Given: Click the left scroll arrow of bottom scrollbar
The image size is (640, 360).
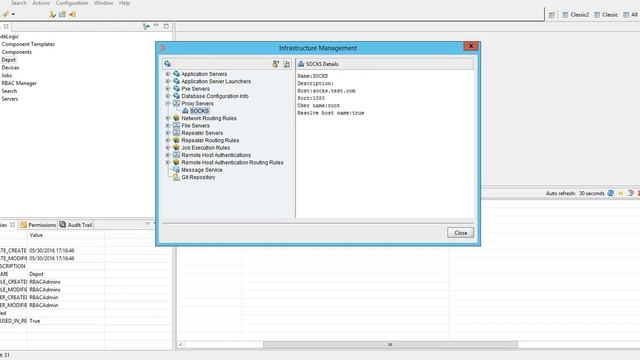Looking at the screenshot, I should 180,345.
